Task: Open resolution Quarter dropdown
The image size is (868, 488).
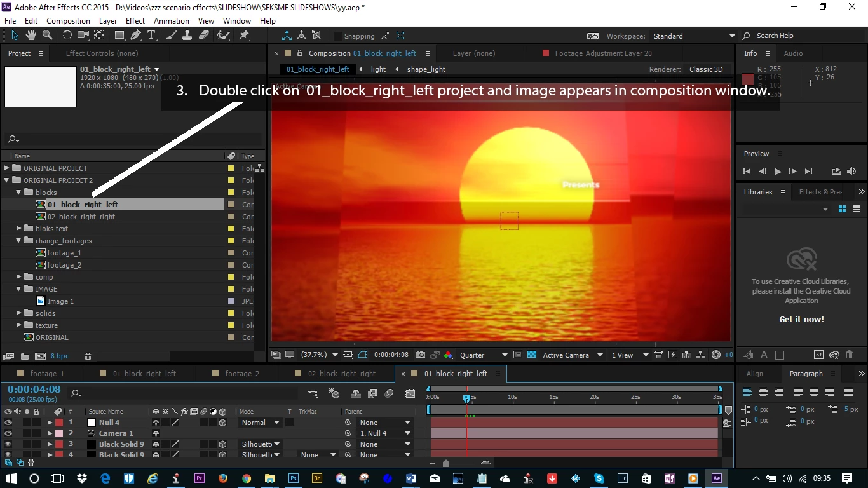Action: [x=484, y=355]
